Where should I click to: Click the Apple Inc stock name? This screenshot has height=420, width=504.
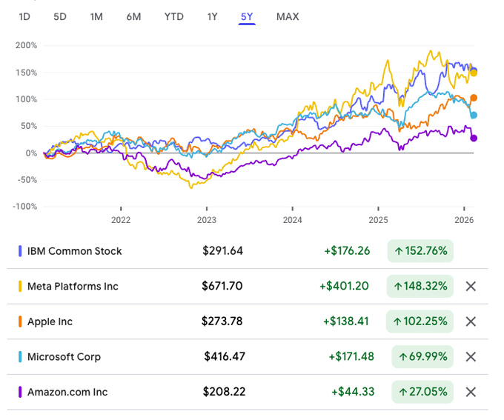[50, 321]
